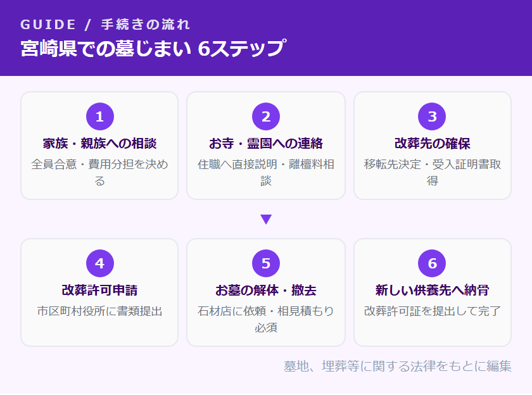Select the 新しい供養先へ納骨 heading
The image size is (532, 395).
pos(433,290)
